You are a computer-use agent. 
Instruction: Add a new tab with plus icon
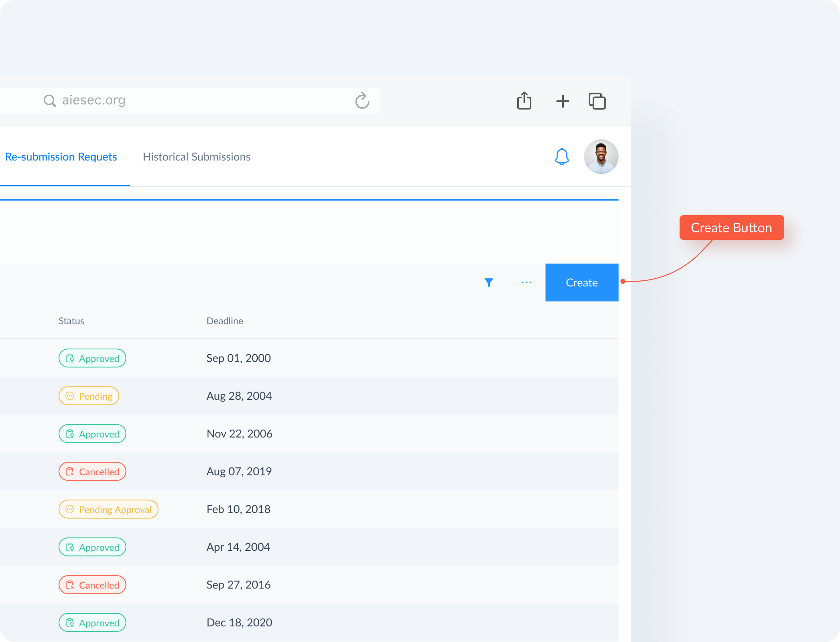click(562, 101)
